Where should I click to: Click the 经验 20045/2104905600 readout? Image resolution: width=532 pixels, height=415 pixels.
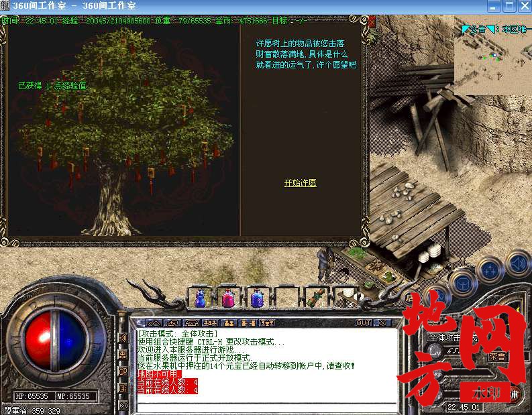[x=106, y=21]
